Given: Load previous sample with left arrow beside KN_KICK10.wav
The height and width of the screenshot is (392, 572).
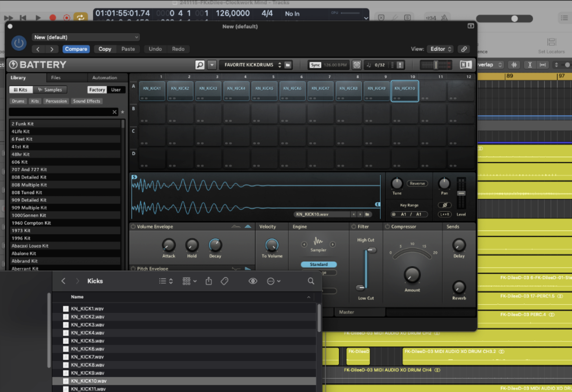Looking at the screenshot, I should click(353, 214).
